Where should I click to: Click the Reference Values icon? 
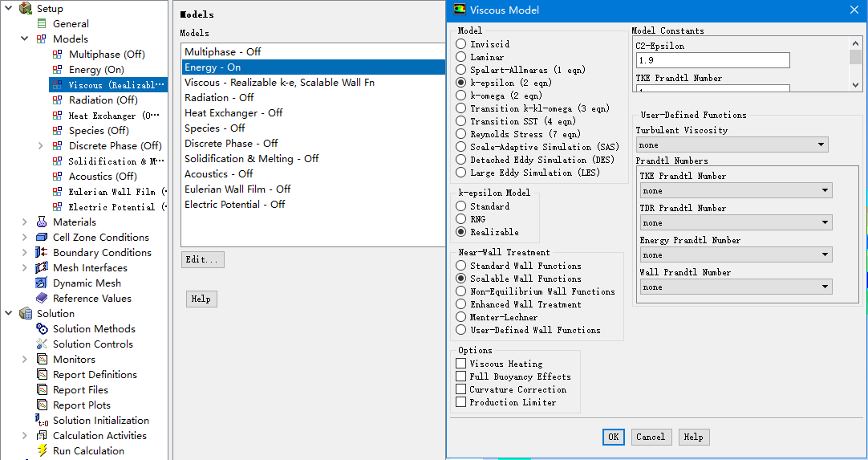[42, 299]
